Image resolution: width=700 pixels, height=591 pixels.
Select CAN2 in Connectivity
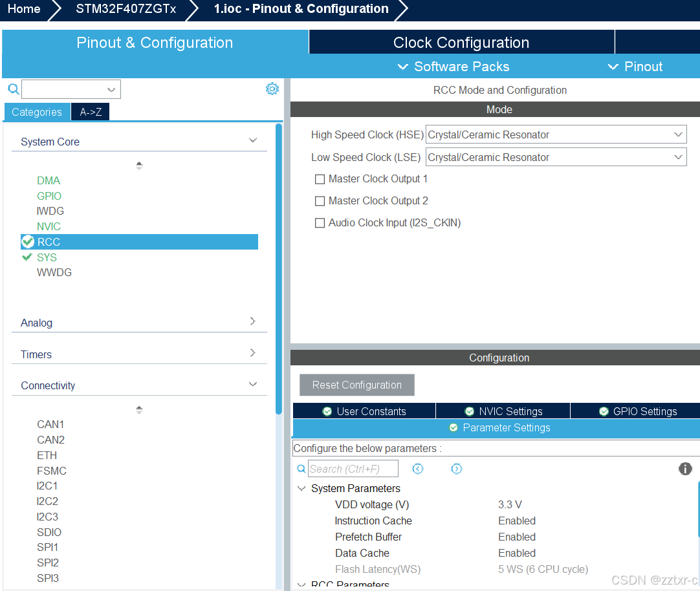point(51,440)
